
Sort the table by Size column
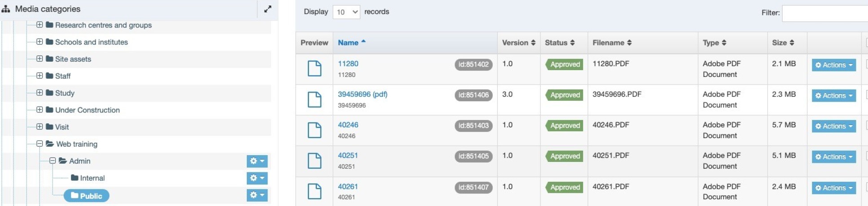coord(783,43)
